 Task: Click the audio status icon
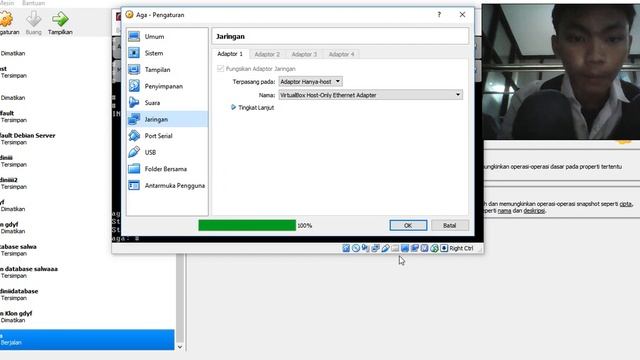[366, 248]
